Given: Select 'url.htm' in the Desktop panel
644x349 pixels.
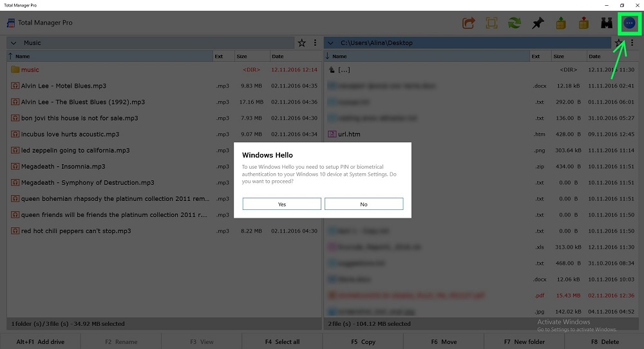Looking at the screenshot, I should coord(480,135).
